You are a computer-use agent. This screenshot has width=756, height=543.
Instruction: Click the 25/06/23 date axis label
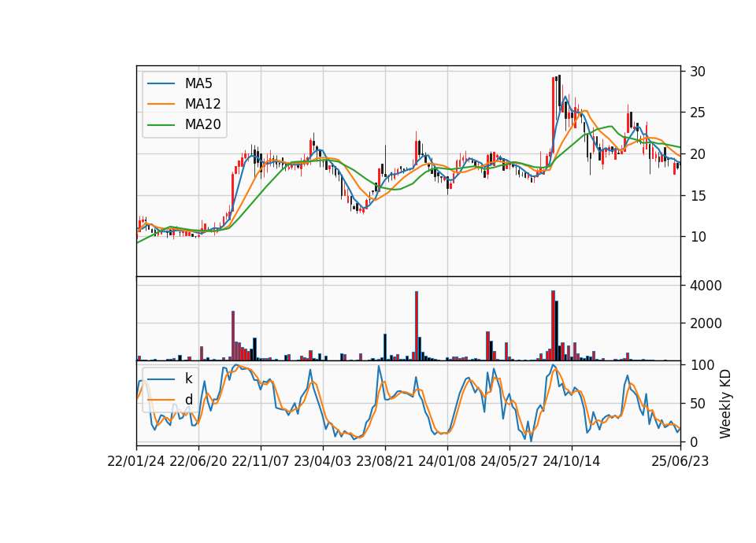tap(680, 462)
